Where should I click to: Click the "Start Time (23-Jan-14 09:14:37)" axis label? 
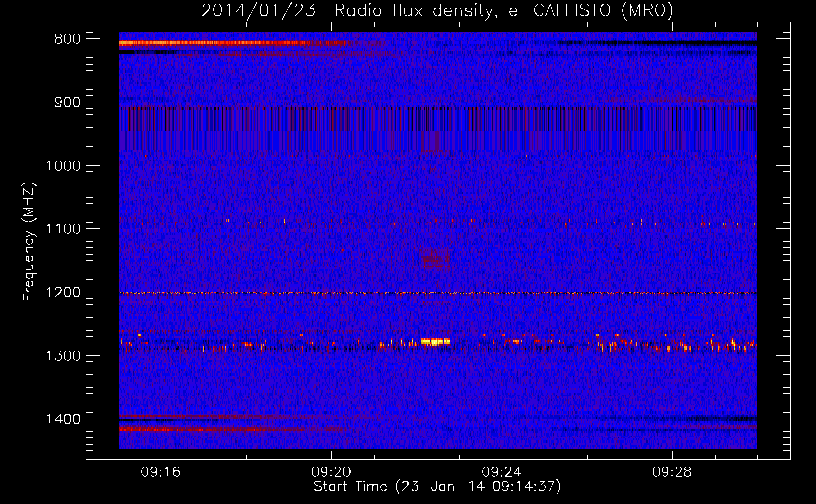[437, 487]
